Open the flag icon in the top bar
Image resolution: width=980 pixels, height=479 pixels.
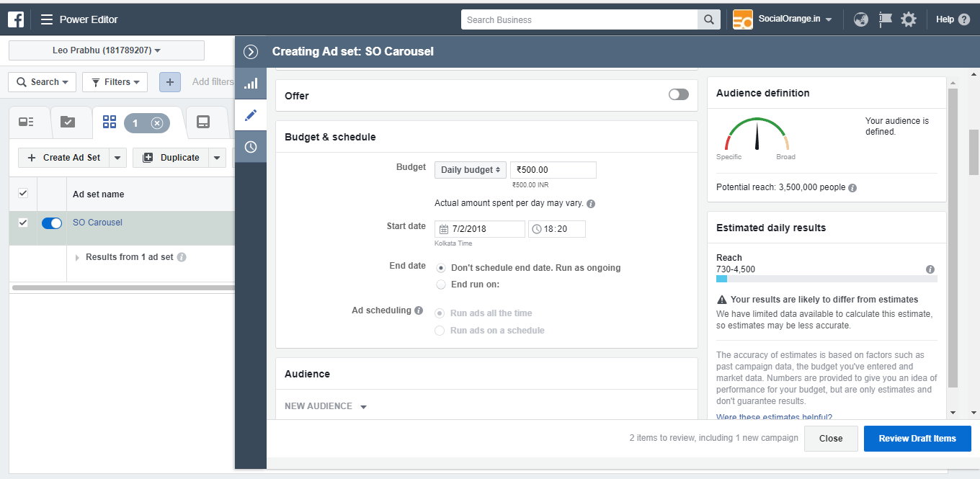885,19
